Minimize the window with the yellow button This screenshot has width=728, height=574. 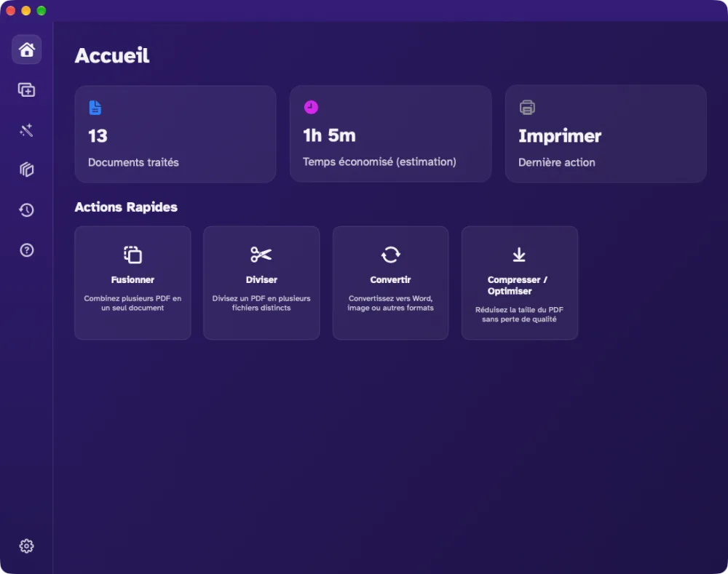tap(26, 11)
